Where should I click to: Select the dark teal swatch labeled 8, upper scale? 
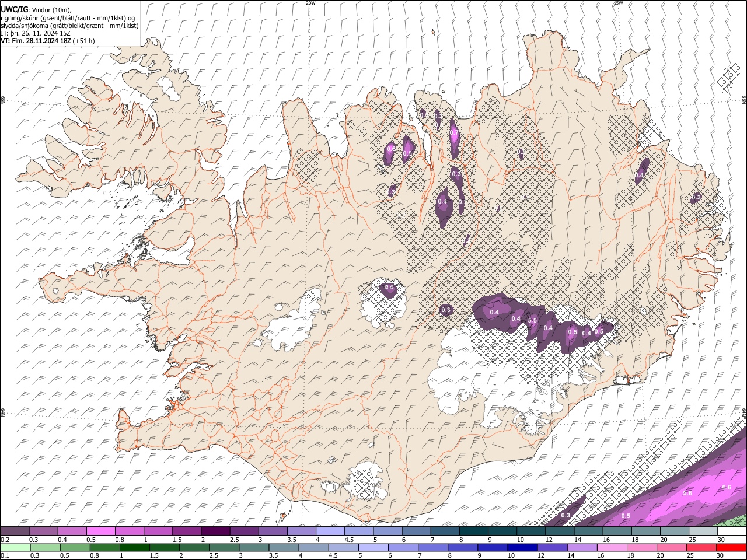474,531
